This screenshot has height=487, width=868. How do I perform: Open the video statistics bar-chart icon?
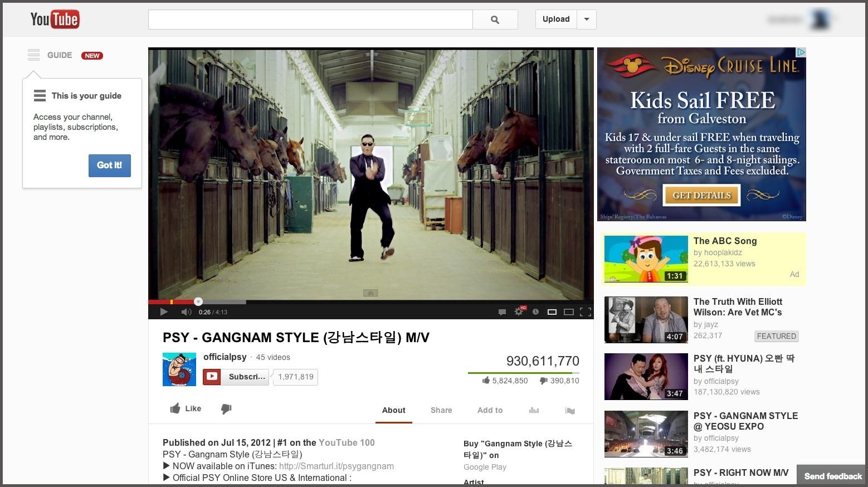coord(534,410)
